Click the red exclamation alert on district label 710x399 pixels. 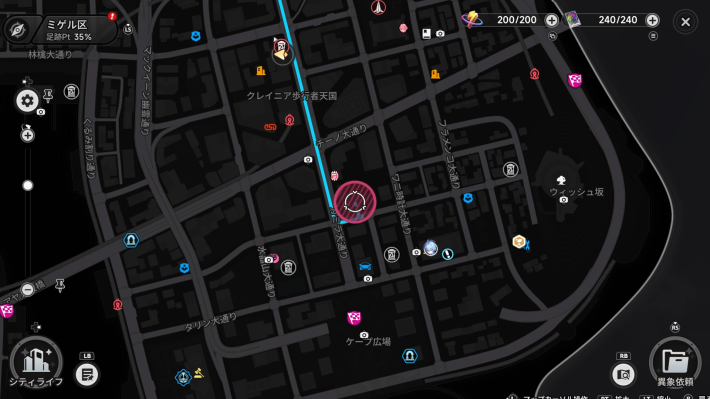(x=112, y=16)
